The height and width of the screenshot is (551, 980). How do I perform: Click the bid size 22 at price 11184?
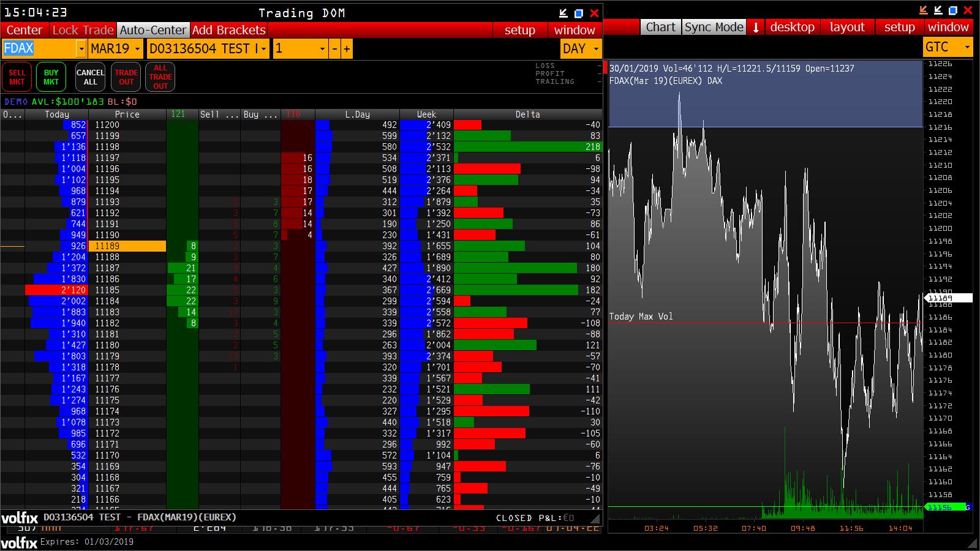coord(183,301)
